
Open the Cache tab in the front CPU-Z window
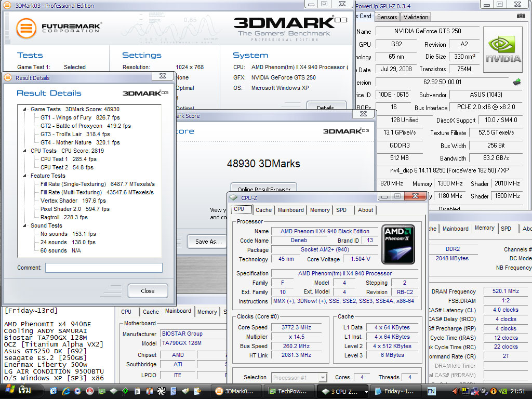pos(263,210)
